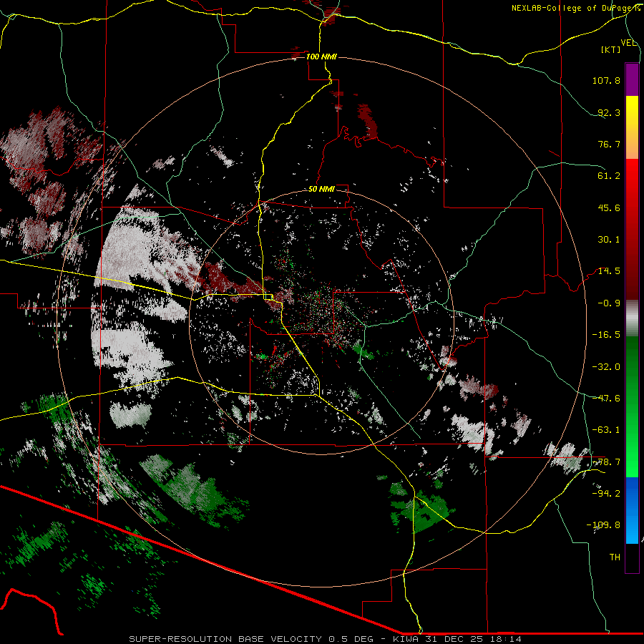644x644 pixels.
Task: Click the Super-Resolution Base Velocity caption text
Action: (x=325, y=639)
